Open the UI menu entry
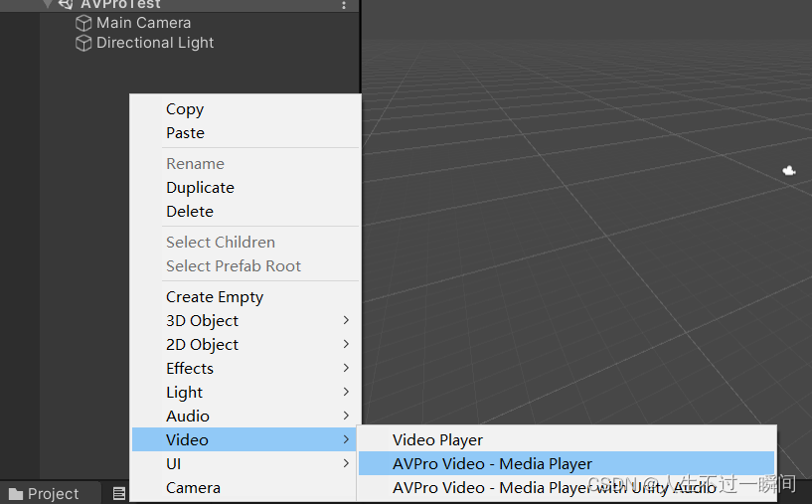This screenshot has height=504, width=812. (244, 463)
